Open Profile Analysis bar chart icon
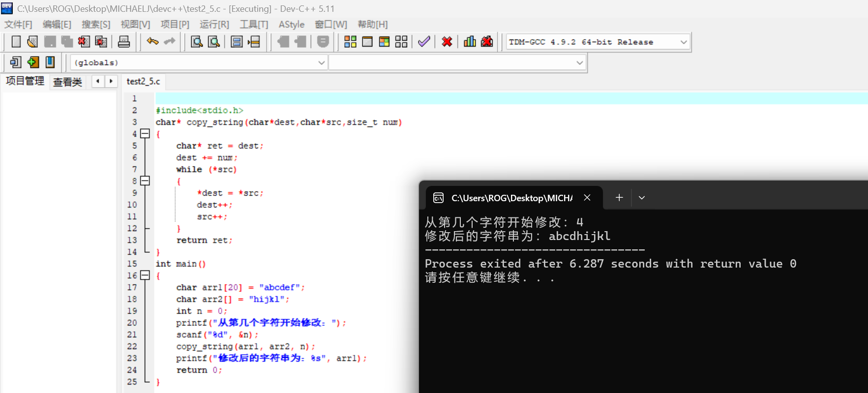This screenshot has height=393, width=868. pyautogui.click(x=470, y=42)
